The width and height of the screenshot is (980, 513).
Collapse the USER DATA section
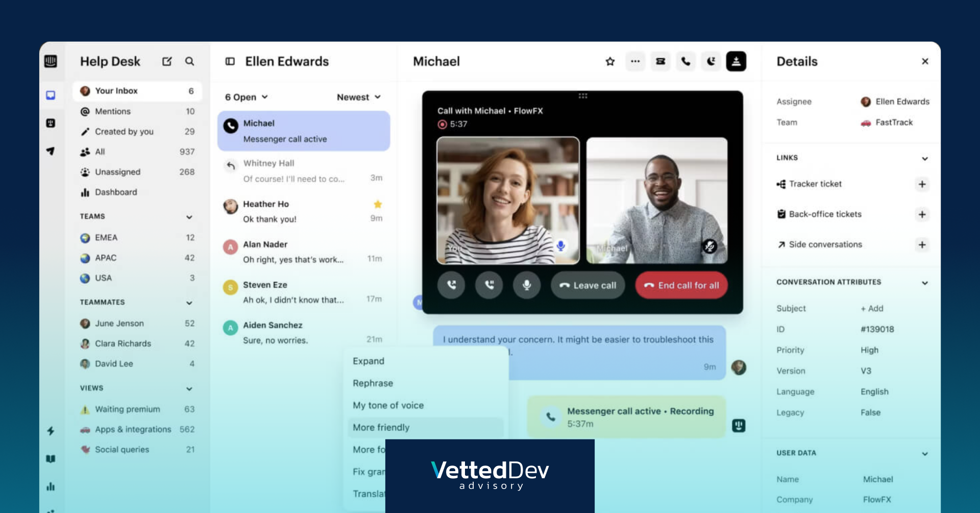click(x=925, y=454)
